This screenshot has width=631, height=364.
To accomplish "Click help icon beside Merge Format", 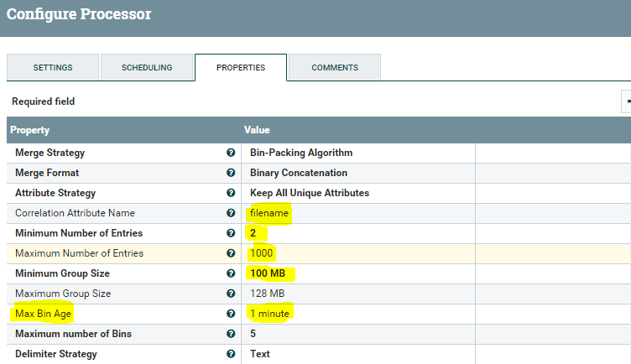I will tap(230, 174).
